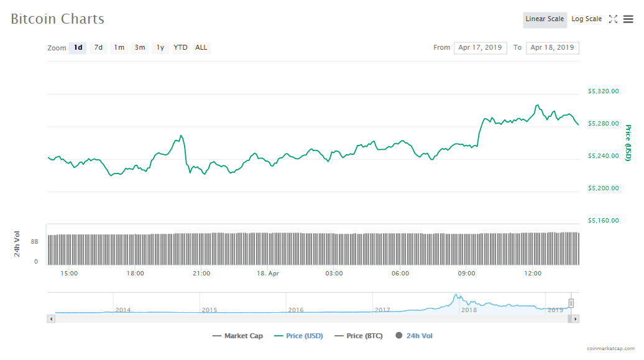This screenshot has height=360, width=644.
Task: Set zoom to 3m
Action: coord(140,48)
